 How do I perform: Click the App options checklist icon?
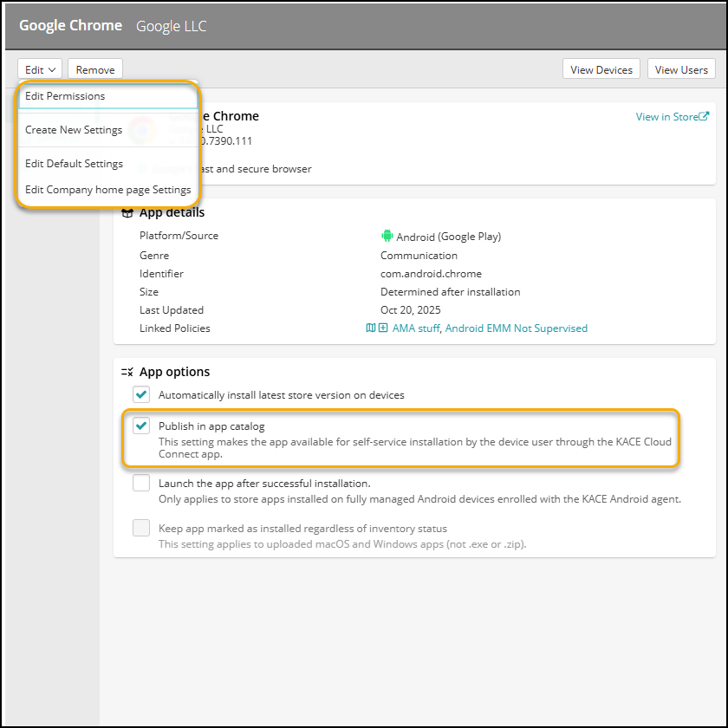pos(127,372)
